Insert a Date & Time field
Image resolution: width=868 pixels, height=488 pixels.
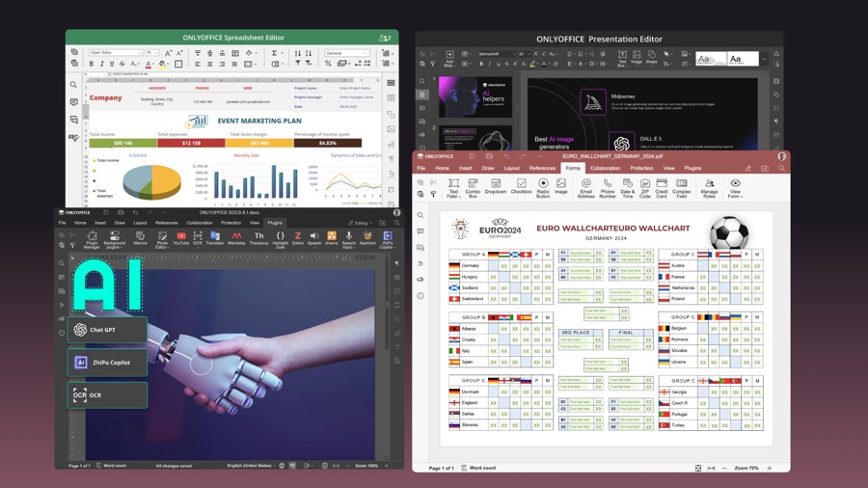click(x=627, y=188)
